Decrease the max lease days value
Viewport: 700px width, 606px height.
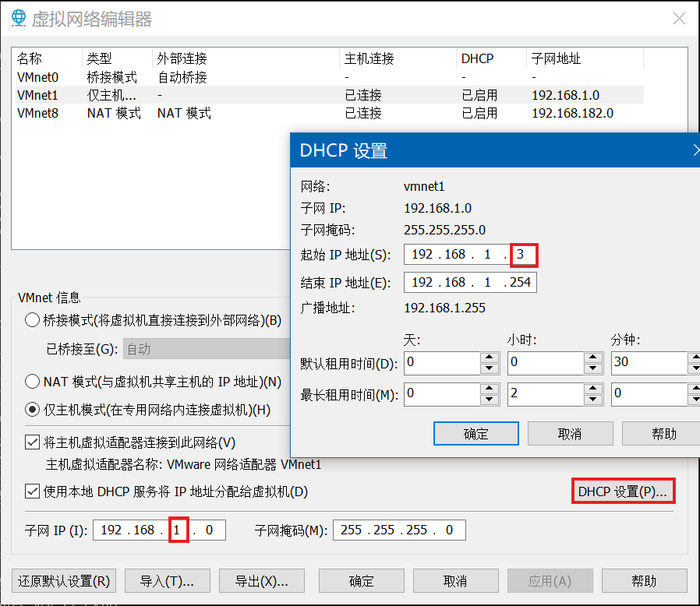490,400
